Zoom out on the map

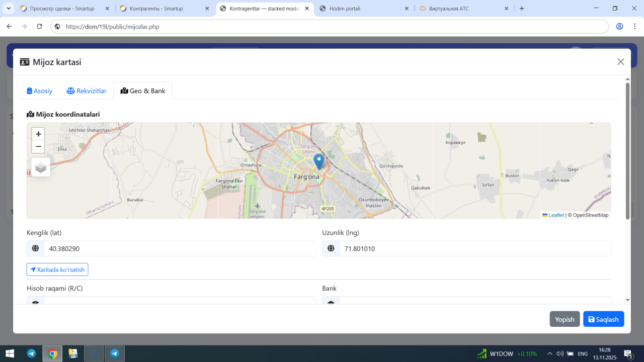(x=38, y=147)
